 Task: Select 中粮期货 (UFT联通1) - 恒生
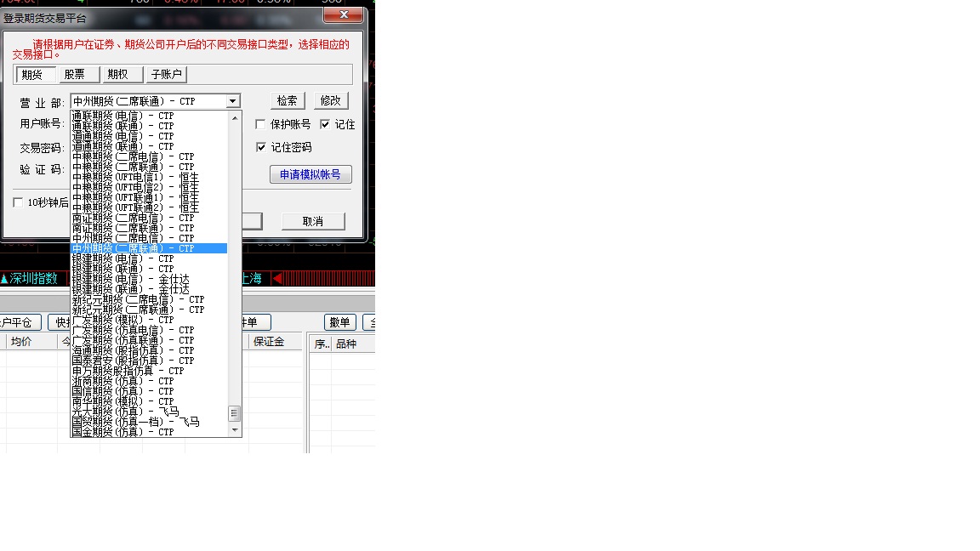point(149,197)
